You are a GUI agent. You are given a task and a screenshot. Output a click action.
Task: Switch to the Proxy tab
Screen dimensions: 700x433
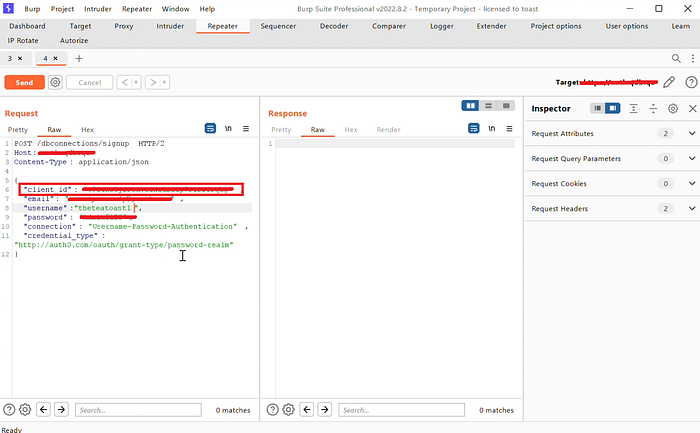click(124, 26)
